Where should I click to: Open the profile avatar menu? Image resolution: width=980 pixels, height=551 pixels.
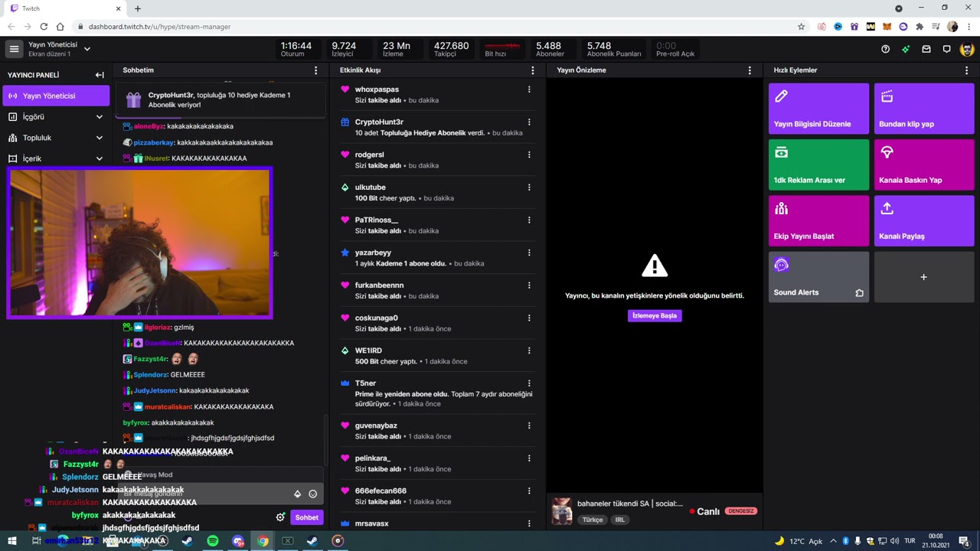click(x=968, y=49)
